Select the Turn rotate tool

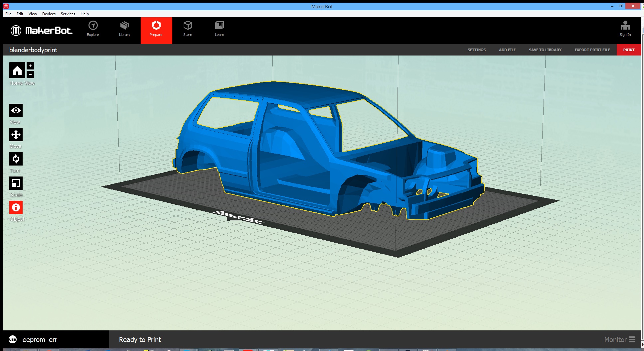[x=16, y=159]
